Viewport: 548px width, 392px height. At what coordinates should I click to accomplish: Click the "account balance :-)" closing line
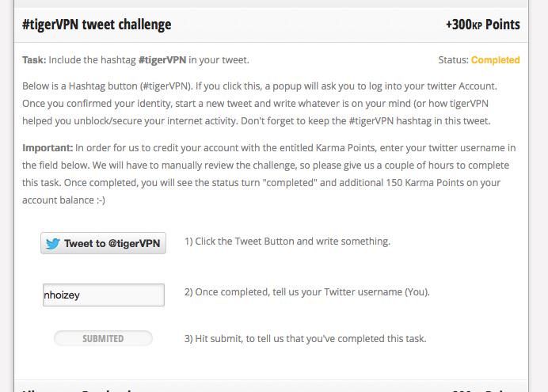tap(63, 200)
